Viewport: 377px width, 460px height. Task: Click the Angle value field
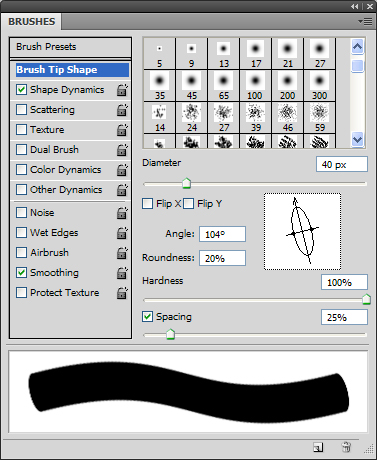[222, 234]
